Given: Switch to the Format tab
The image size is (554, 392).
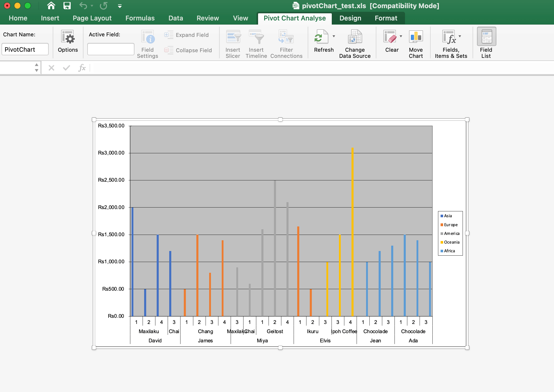Looking at the screenshot, I should pos(386,18).
